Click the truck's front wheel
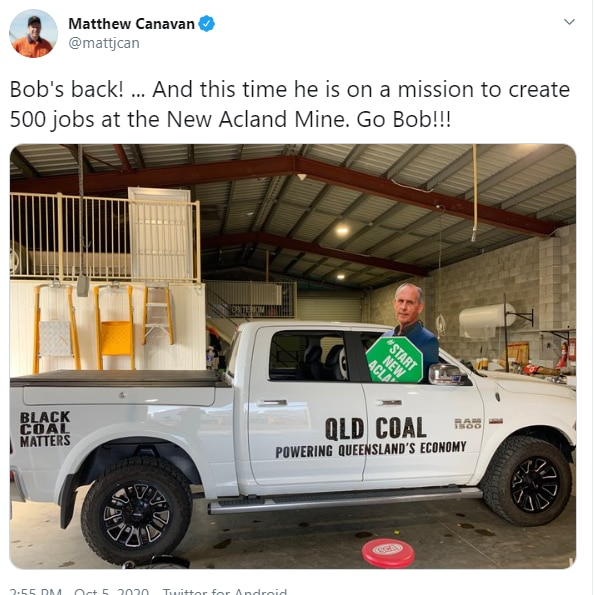 point(528,482)
